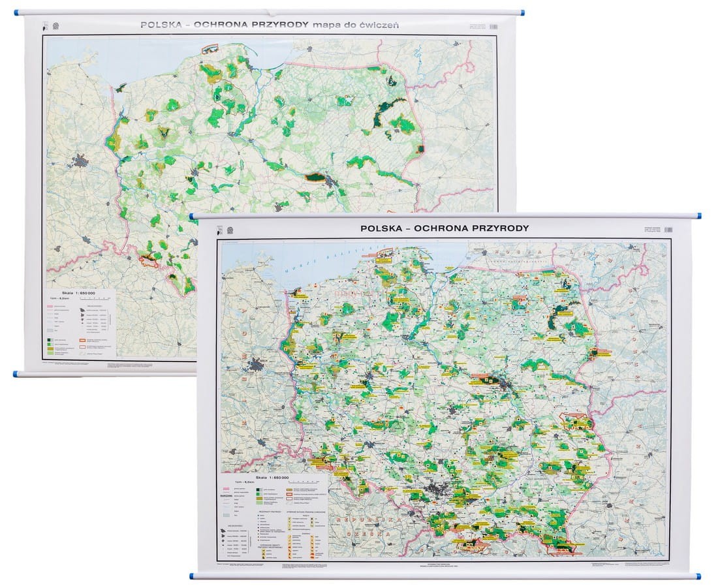
Task: Click the "Skala 1:650 000" label on rear map legend
Action: pos(79,292)
